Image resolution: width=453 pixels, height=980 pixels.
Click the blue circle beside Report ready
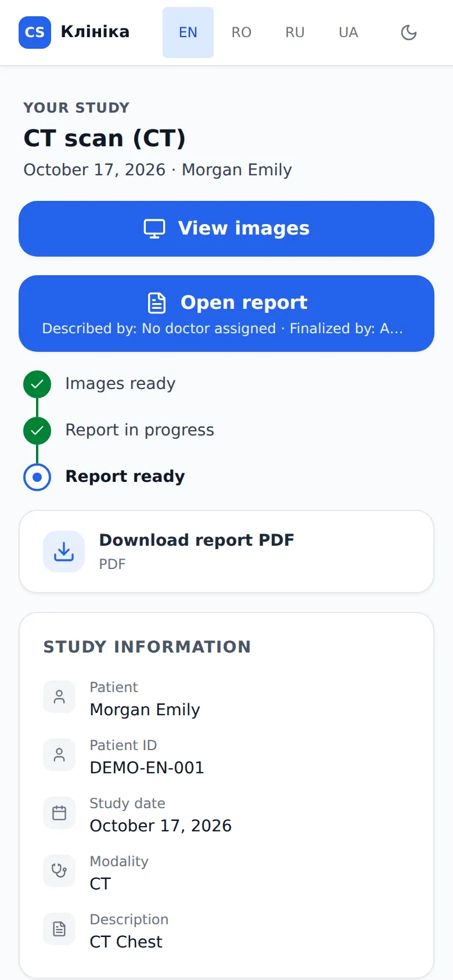37,477
